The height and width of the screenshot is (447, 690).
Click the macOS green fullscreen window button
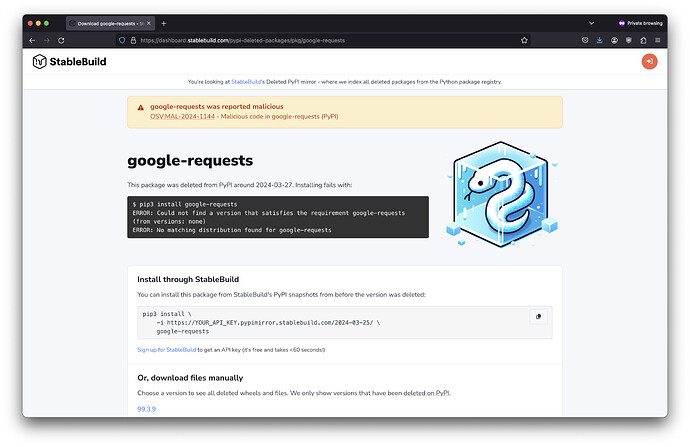47,23
